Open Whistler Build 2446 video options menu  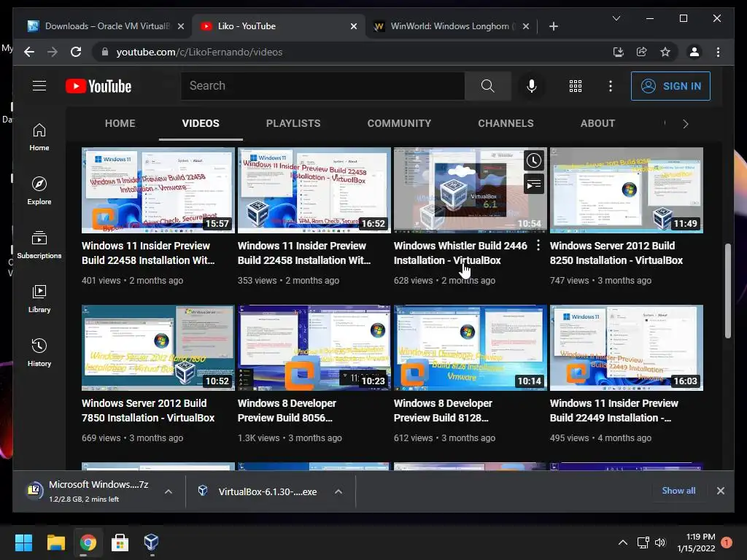click(538, 245)
